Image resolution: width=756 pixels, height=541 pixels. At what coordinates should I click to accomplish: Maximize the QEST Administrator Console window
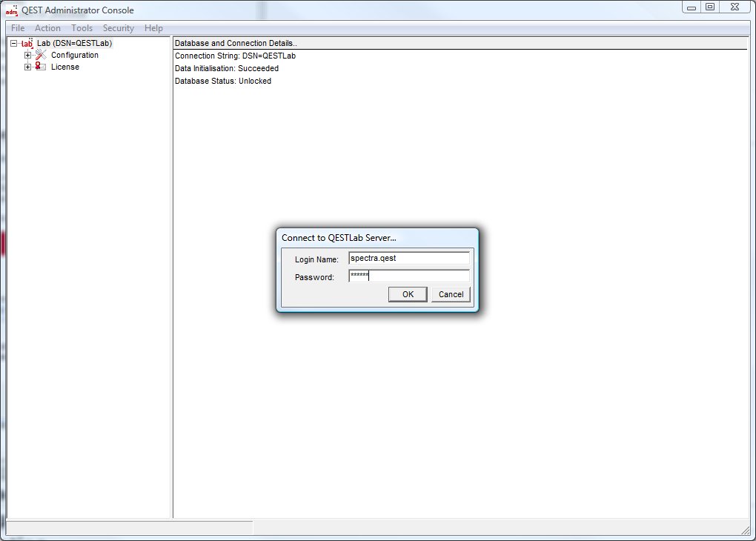pyautogui.click(x=710, y=7)
